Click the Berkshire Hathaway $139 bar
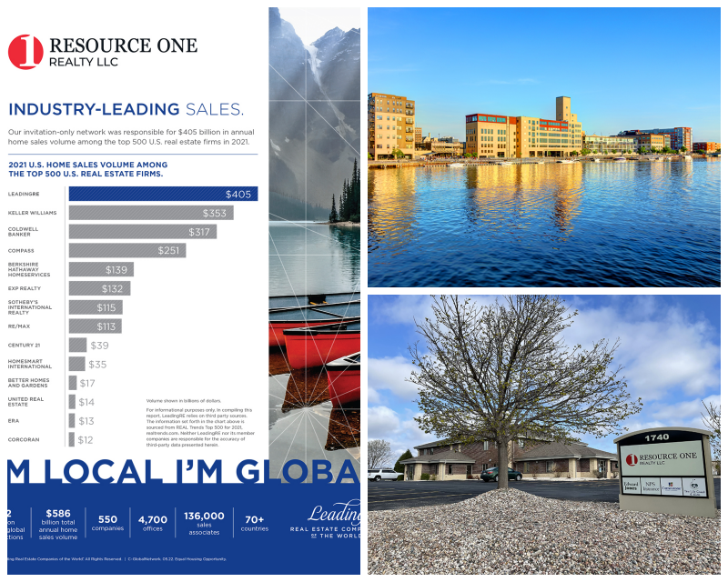This screenshot has width=728, height=582. 101,270
